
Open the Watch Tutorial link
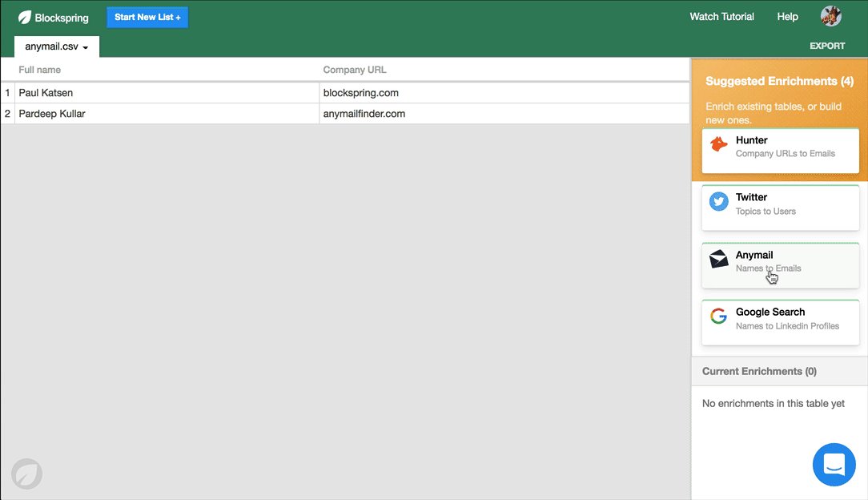(721, 17)
